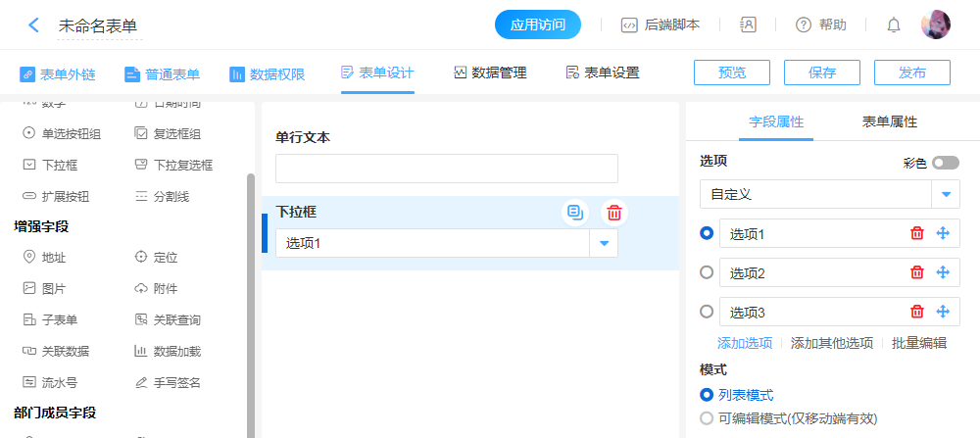Select the 选项2 radio button as default
Image resolution: width=980 pixels, height=438 pixels.
(x=707, y=272)
